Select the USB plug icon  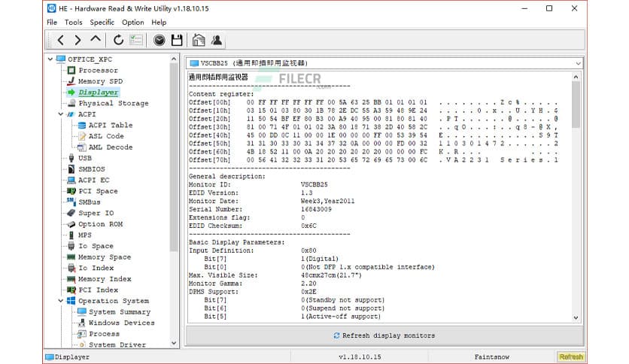(x=71, y=158)
